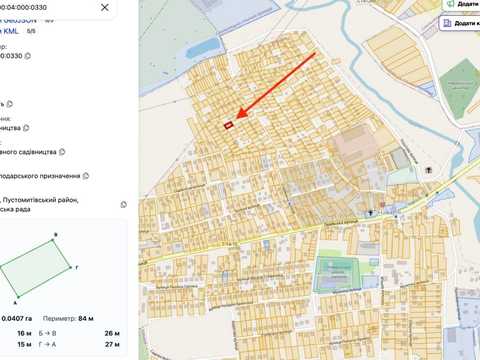Download the parcel as a KML file
480x360 pixels.
(9, 31)
